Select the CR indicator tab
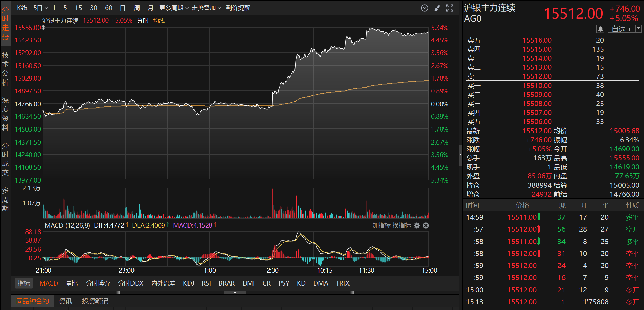The width and height of the screenshot is (644, 310). click(267, 283)
